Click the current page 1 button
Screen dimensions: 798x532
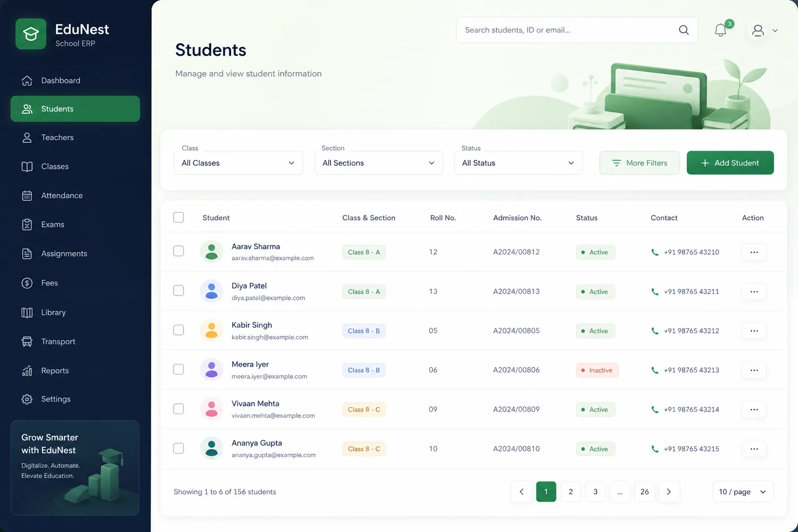coord(546,491)
